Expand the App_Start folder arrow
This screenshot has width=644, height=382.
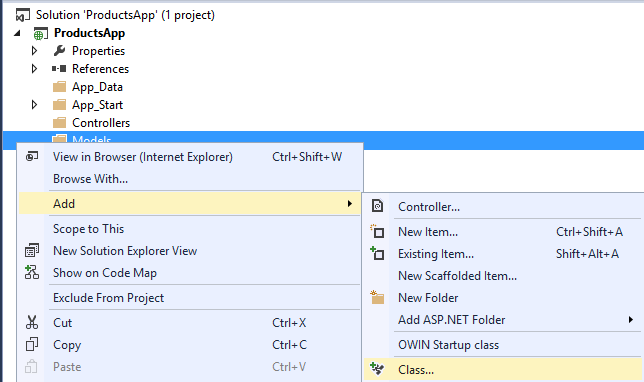(x=34, y=105)
